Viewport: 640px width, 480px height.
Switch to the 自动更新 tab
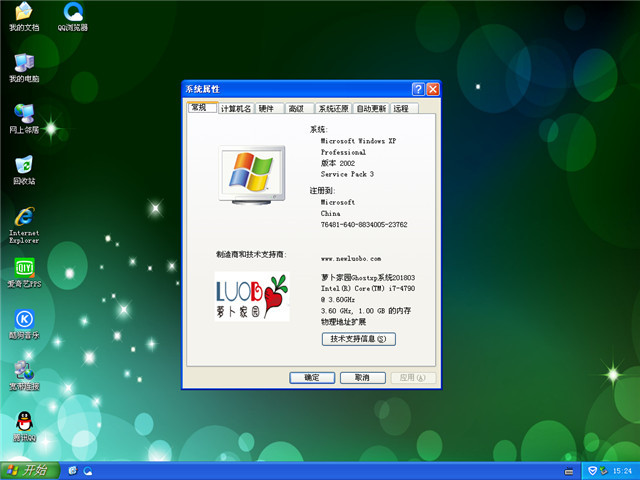coord(371,109)
